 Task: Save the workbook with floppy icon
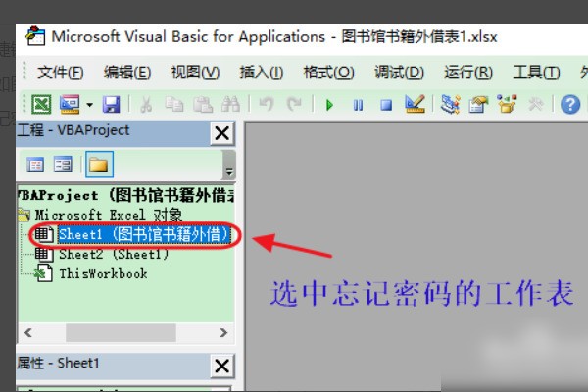pyautogui.click(x=112, y=104)
